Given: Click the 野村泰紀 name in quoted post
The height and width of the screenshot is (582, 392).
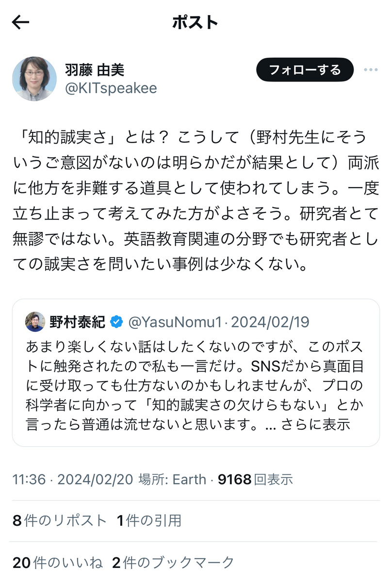Looking at the screenshot, I should click(78, 322).
